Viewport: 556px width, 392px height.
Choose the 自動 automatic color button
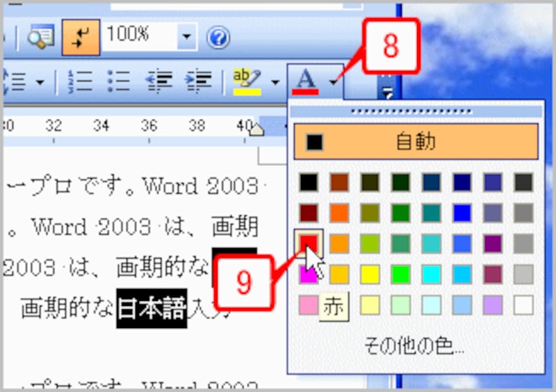coord(416,141)
